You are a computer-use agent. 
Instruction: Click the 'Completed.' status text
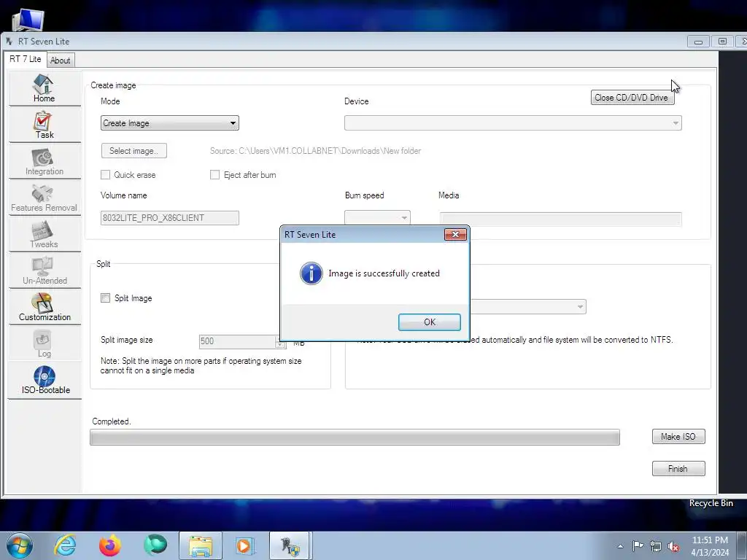[112, 421]
